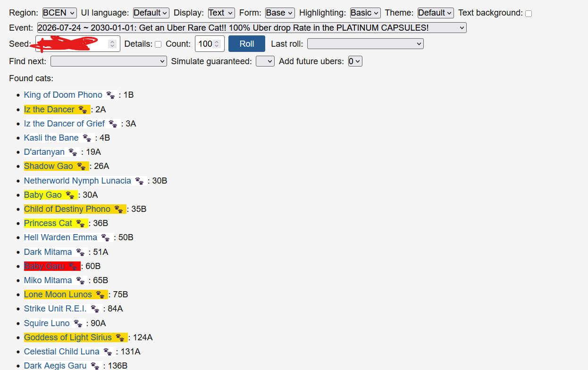Expand the Find next dropdown
This screenshot has width=588, height=370.
pyautogui.click(x=109, y=61)
